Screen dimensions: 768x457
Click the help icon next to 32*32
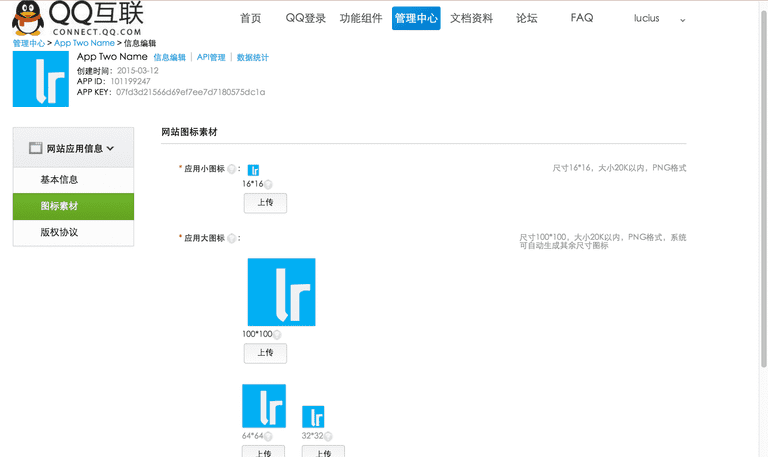[327, 436]
